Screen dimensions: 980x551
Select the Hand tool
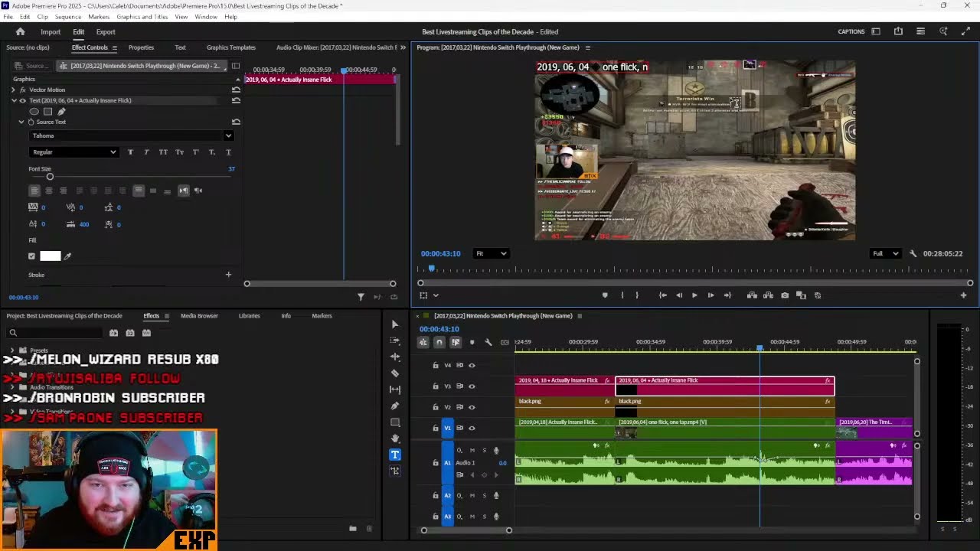(395, 439)
